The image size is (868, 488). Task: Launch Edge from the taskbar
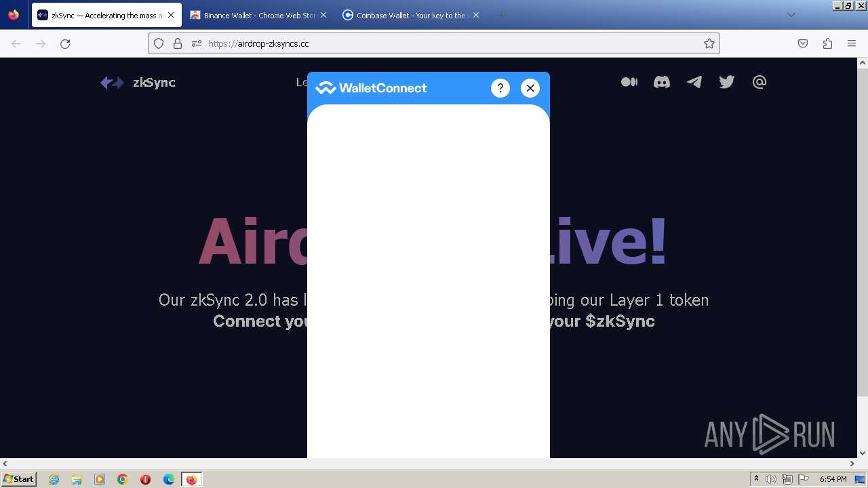click(x=169, y=479)
